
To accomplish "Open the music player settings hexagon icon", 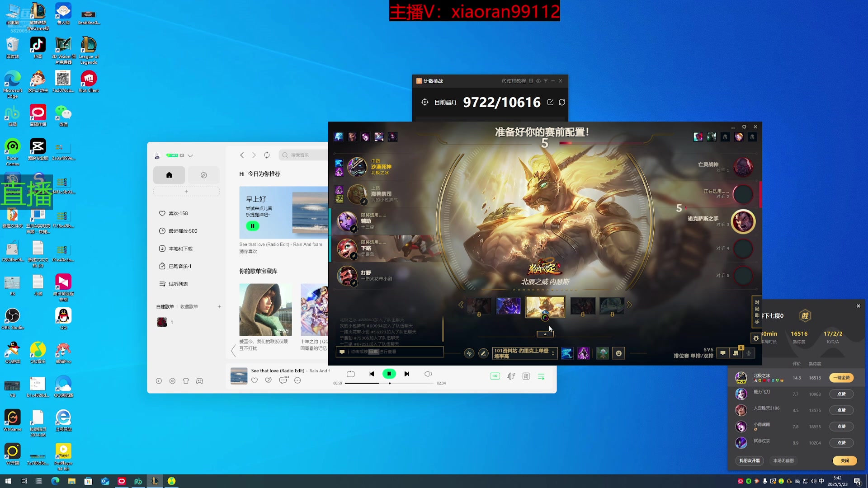I will (x=172, y=381).
